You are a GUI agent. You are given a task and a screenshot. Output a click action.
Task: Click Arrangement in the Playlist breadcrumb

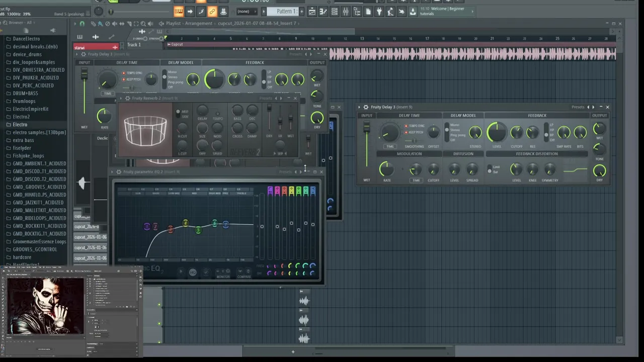click(198, 24)
